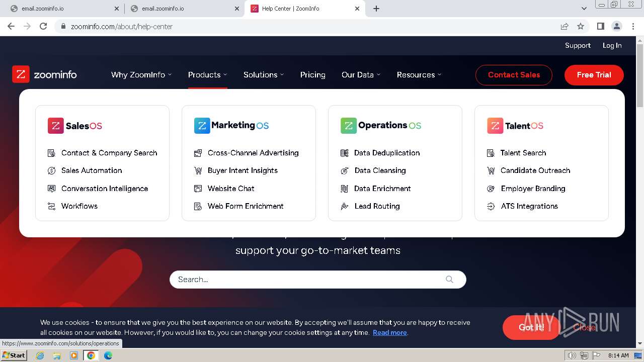Click the Data Cleansing icon
Viewport: 644px width, 362px height.
[344, 170]
